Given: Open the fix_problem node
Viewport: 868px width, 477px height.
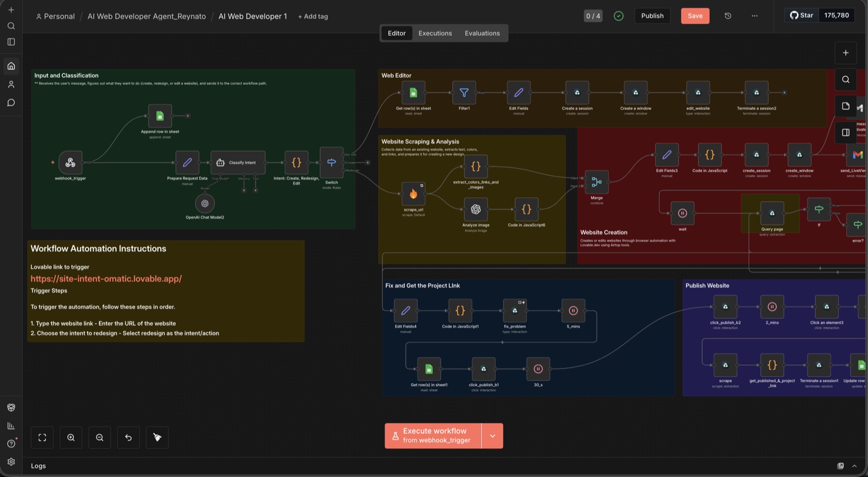Looking at the screenshot, I should coord(515,311).
